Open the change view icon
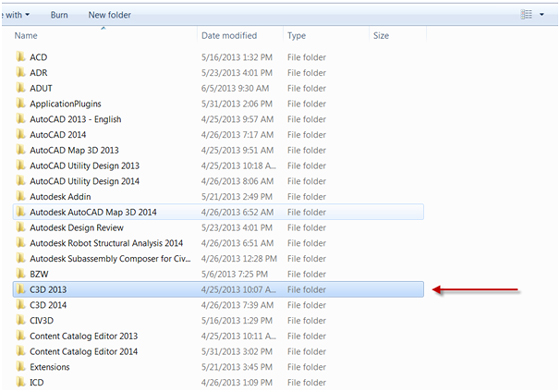 coord(526,14)
